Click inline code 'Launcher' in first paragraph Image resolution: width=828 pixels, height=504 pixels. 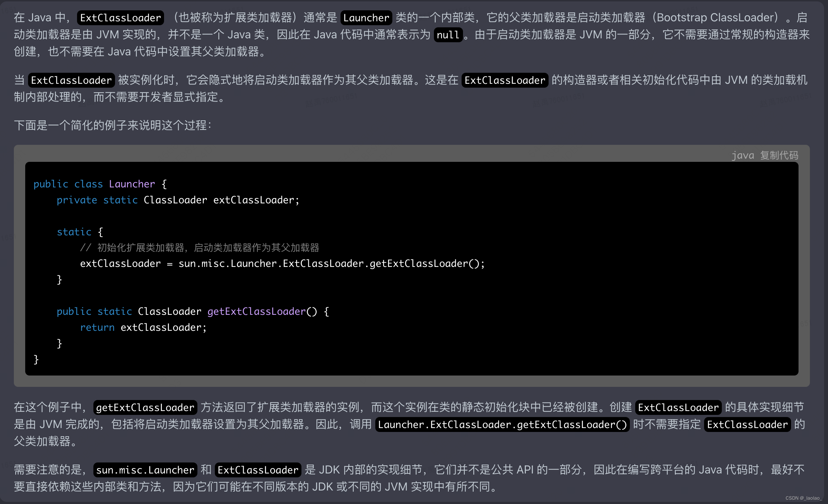coord(366,18)
